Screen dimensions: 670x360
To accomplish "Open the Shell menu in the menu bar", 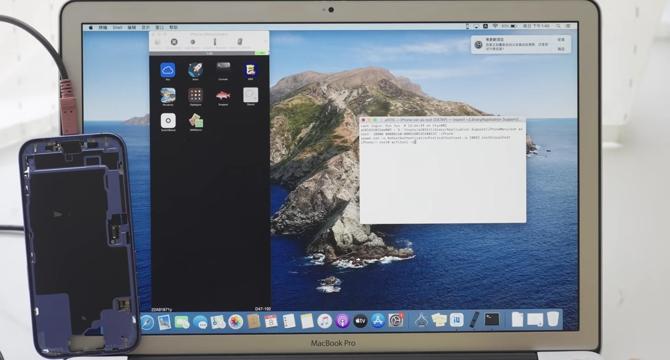I will (x=117, y=27).
